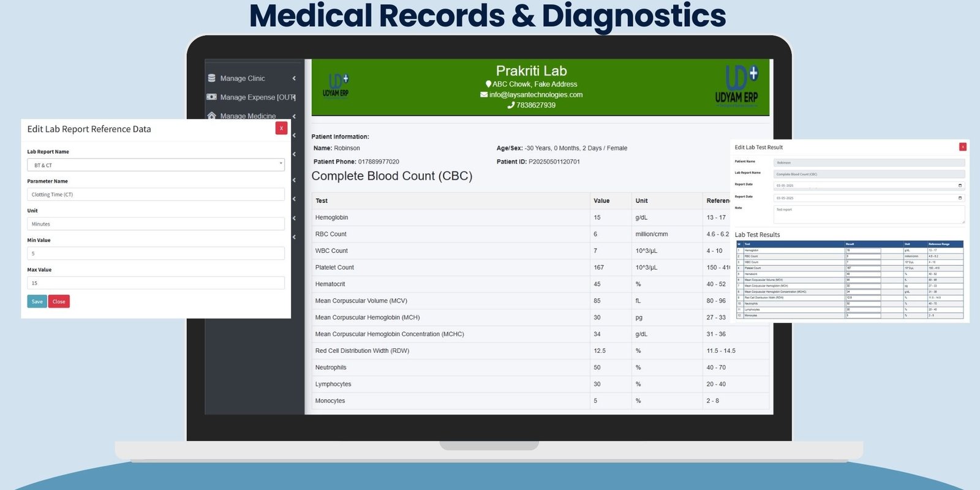The height and width of the screenshot is (490, 980).
Task: Click the Max Value input field
Action: tap(156, 283)
